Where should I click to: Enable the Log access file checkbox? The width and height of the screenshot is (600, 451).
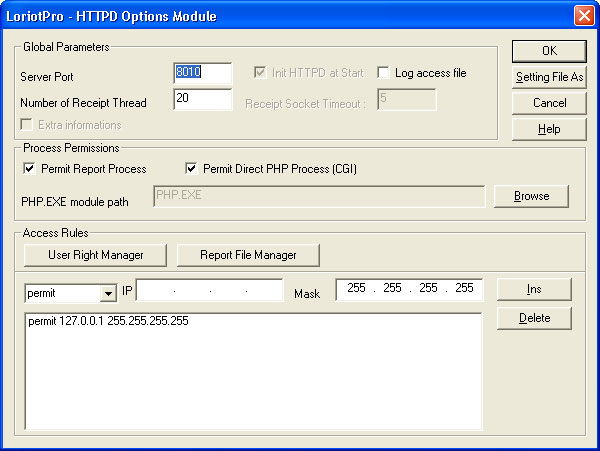click(384, 73)
